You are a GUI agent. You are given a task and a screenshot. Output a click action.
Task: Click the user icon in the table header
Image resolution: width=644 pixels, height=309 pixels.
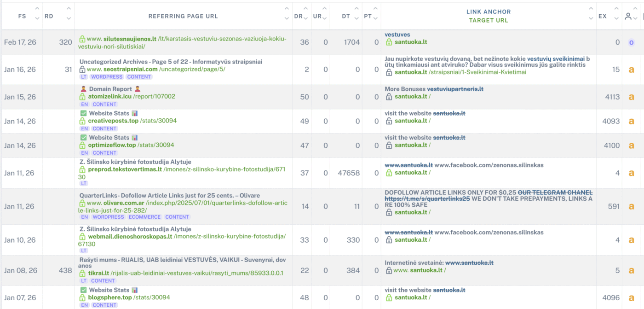click(x=628, y=16)
